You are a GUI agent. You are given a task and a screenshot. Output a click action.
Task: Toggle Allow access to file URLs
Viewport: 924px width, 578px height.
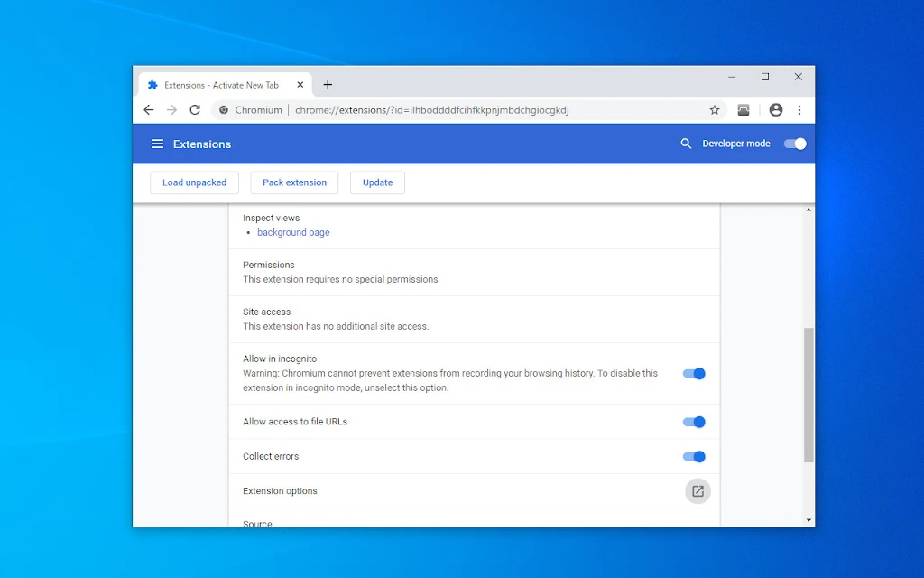pyautogui.click(x=694, y=422)
